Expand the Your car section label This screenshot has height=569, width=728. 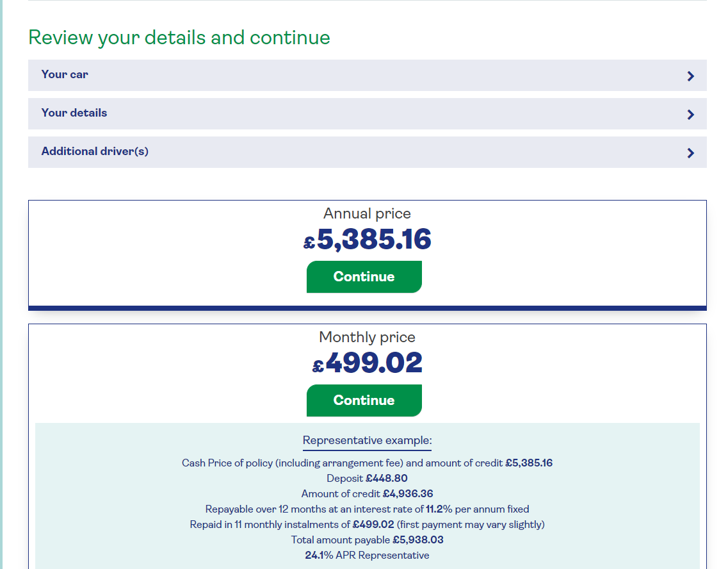pos(65,74)
